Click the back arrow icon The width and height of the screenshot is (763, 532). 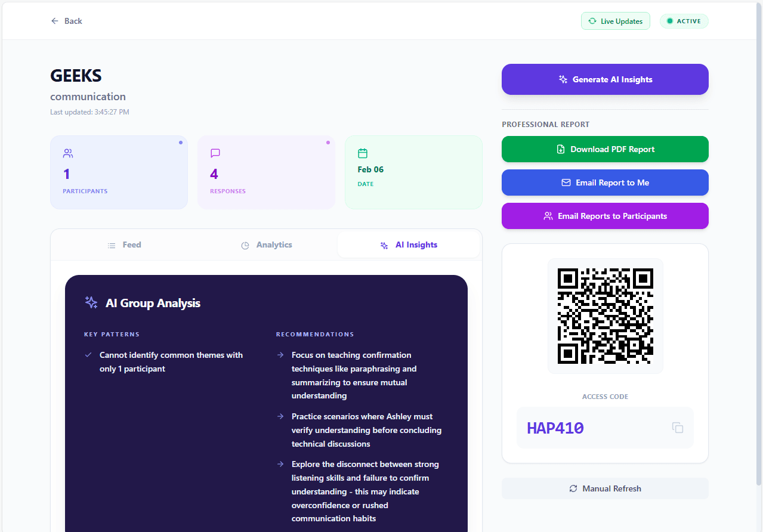[54, 20]
